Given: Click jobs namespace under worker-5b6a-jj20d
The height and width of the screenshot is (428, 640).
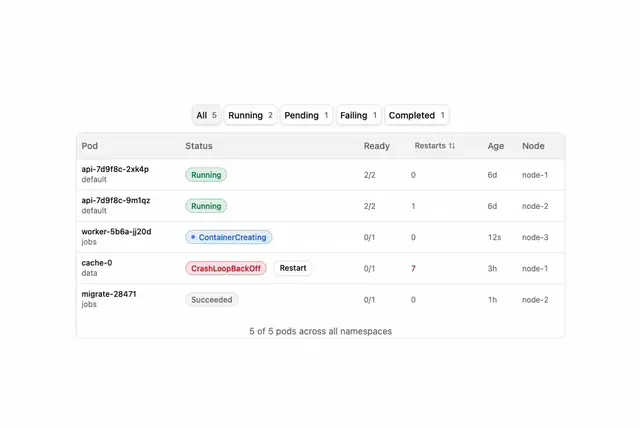Looking at the screenshot, I should coord(89,242).
